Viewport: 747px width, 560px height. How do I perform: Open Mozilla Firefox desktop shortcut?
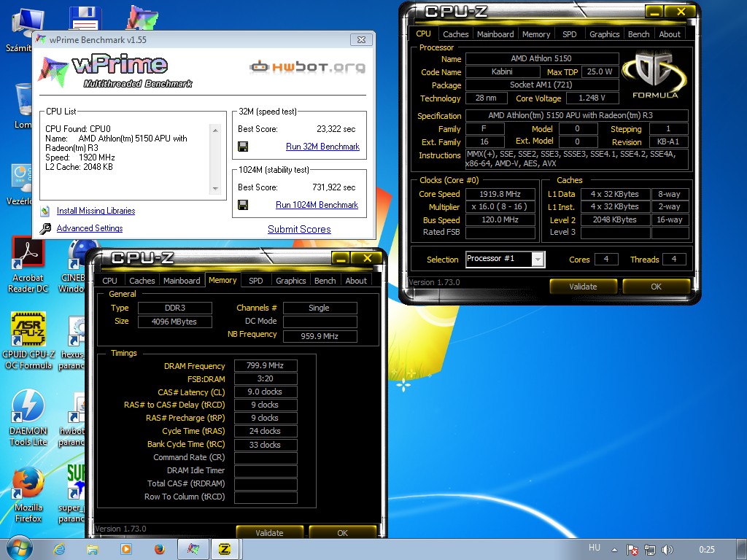[28, 494]
